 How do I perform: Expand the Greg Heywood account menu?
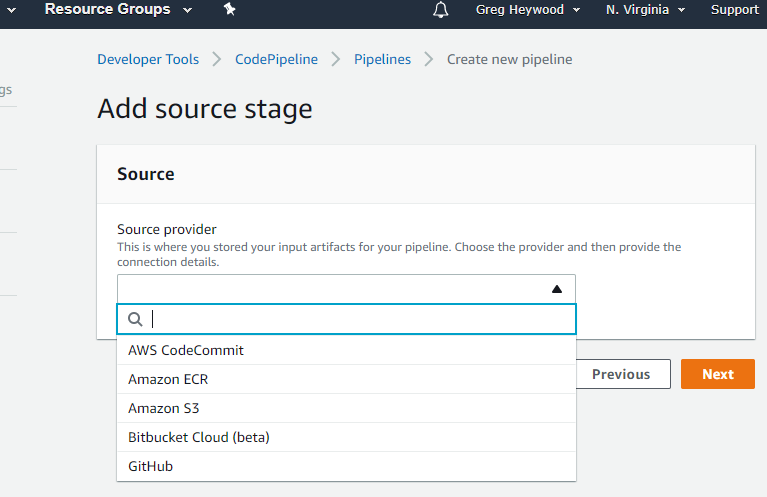pos(528,10)
